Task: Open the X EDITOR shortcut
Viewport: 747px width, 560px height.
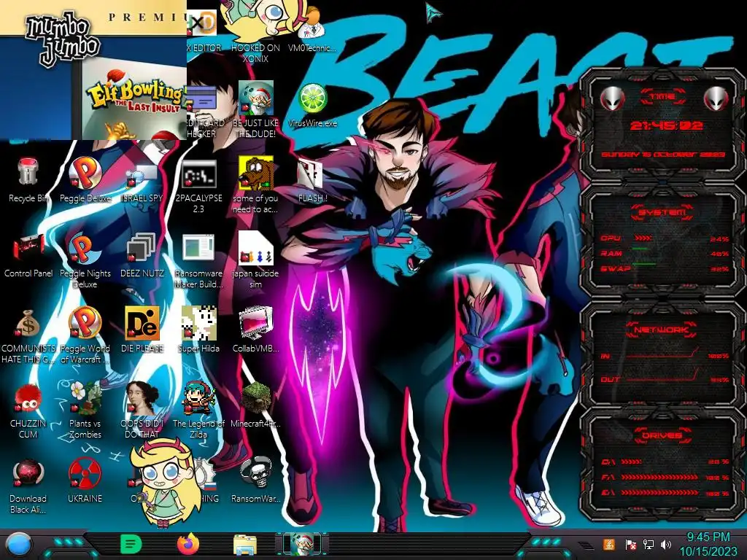Action: 204,30
